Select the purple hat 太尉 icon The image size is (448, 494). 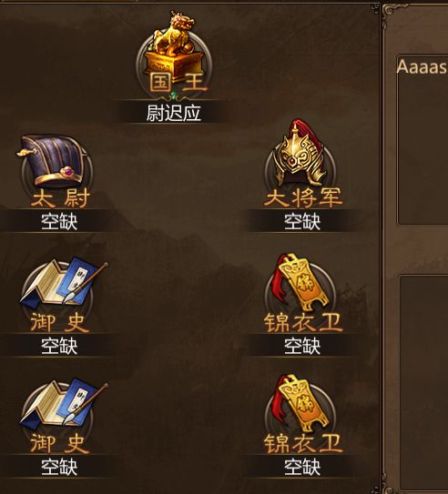point(54,161)
